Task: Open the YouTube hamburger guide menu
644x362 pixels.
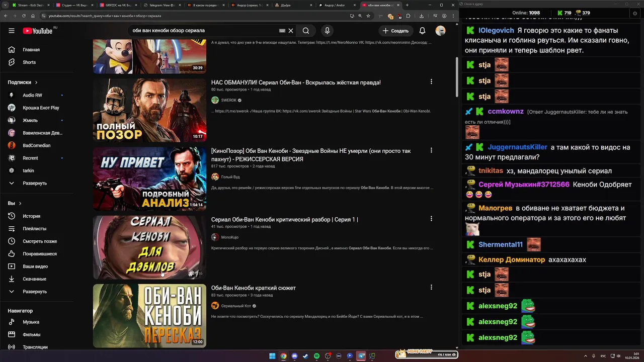Action: click(x=12, y=31)
